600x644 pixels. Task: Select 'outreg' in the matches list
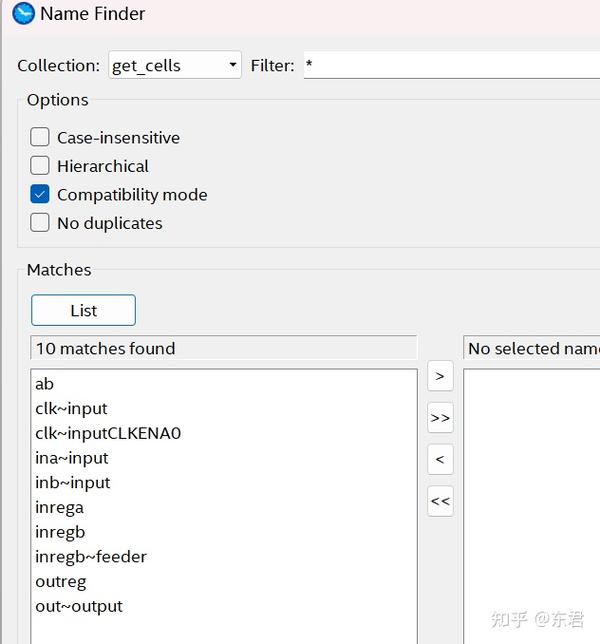click(224, 582)
